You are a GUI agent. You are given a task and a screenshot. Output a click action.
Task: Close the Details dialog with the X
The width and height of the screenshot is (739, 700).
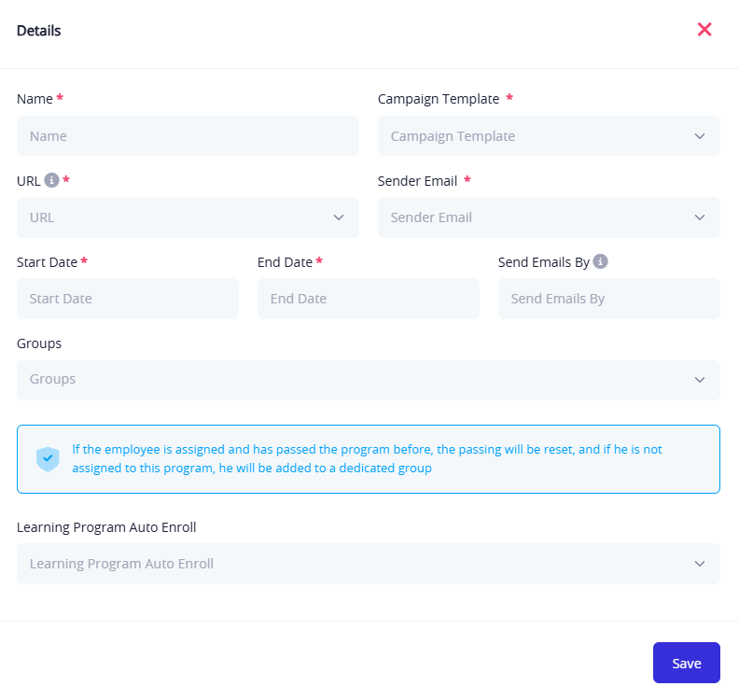tap(704, 29)
